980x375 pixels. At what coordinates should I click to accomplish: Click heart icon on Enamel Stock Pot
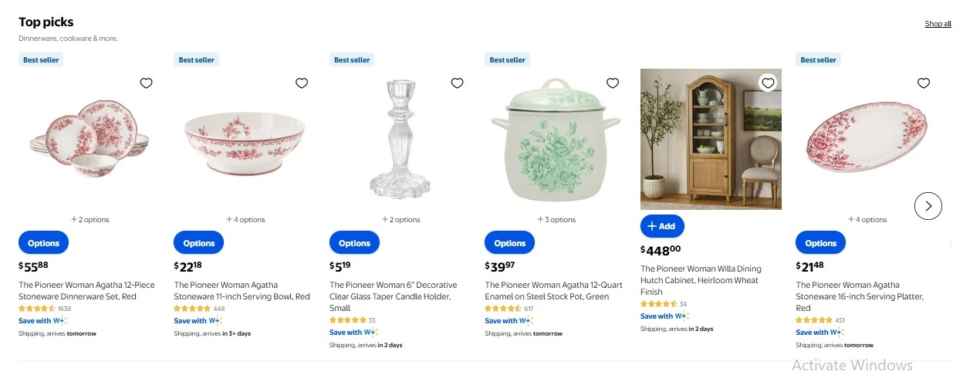coord(613,83)
